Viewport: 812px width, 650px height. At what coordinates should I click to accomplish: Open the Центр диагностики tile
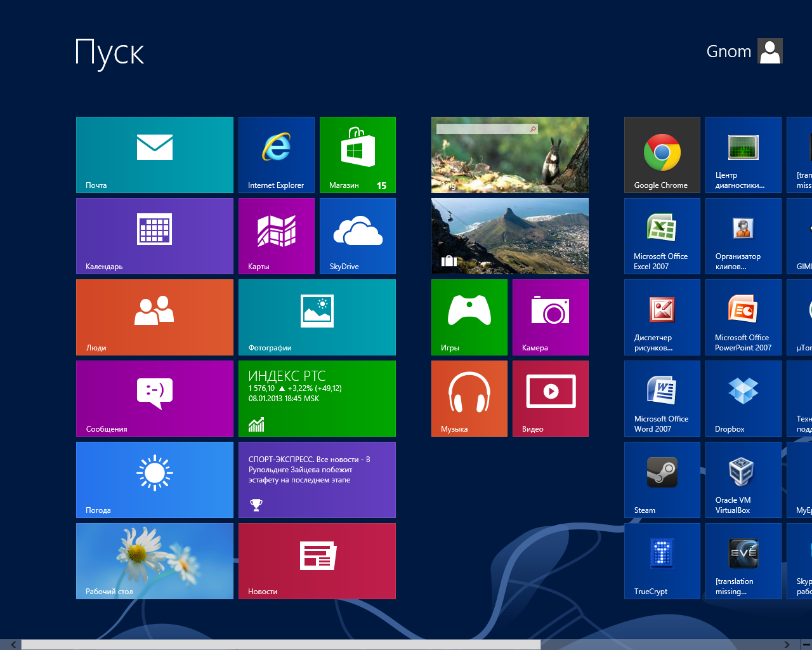tap(743, 155)
